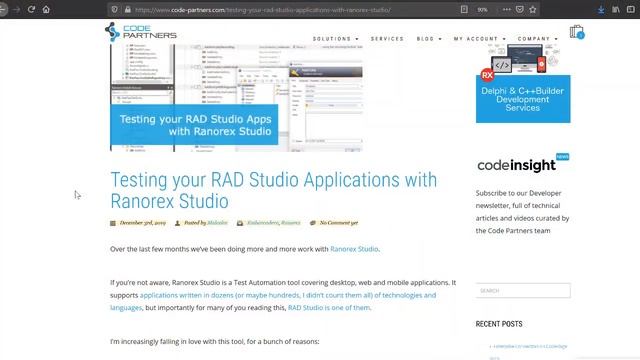
Task: Expand the Solutions menu dropdown
Action: coord(336,39)
